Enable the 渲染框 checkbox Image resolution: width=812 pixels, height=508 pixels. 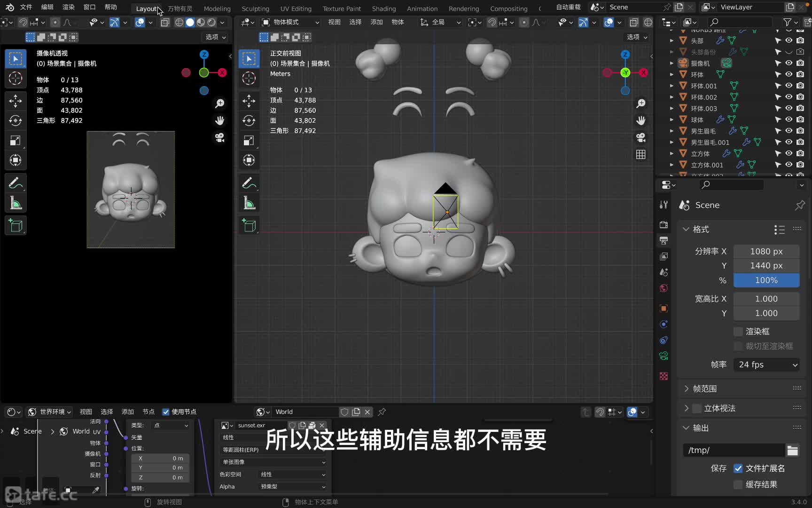[738, 332]
